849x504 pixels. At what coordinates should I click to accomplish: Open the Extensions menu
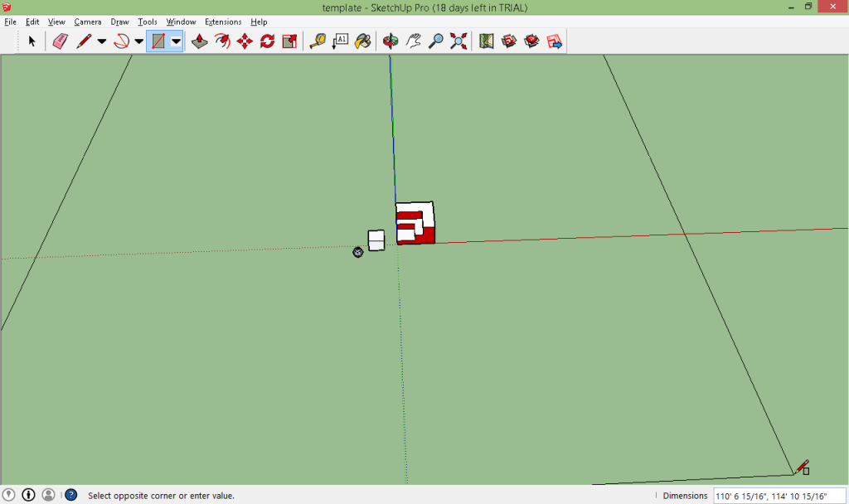(223, 22)
